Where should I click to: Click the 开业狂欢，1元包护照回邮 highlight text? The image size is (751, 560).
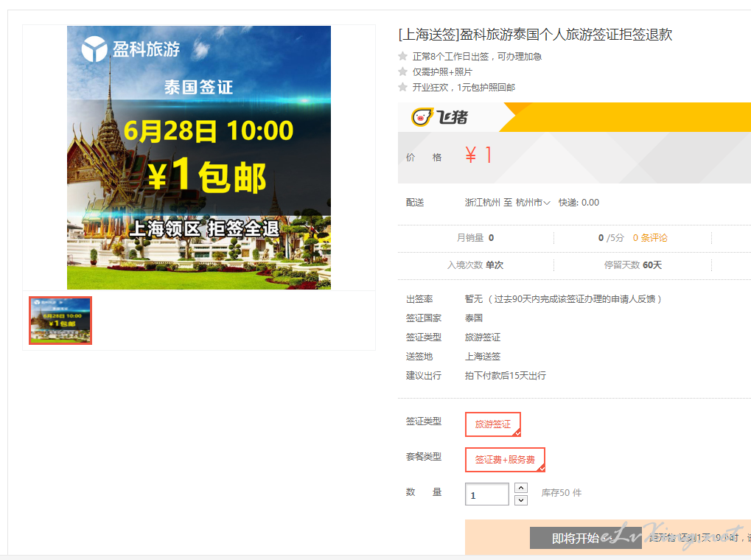click(464, 87)
